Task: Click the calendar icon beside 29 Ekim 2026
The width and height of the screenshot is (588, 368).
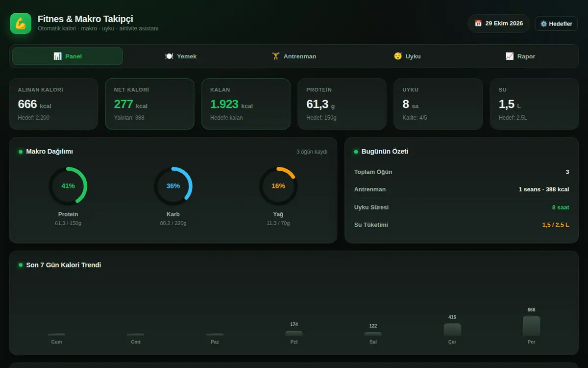Action: [x=478, y=24]
